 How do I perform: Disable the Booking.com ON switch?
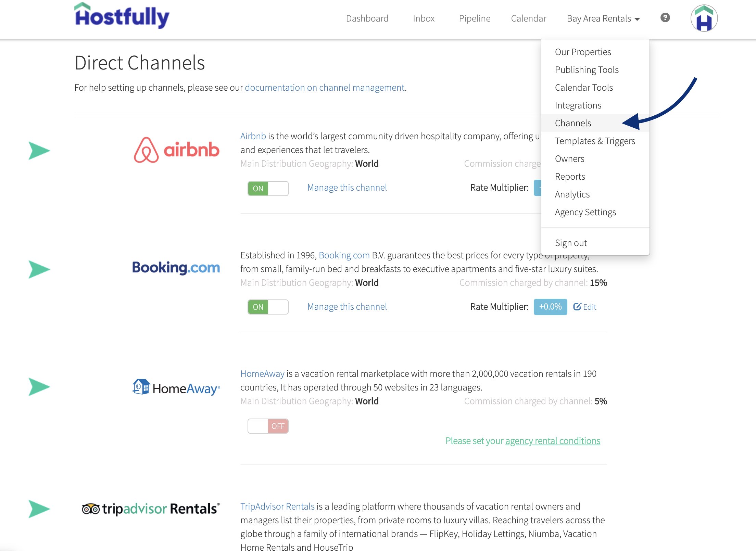[268, 307]
